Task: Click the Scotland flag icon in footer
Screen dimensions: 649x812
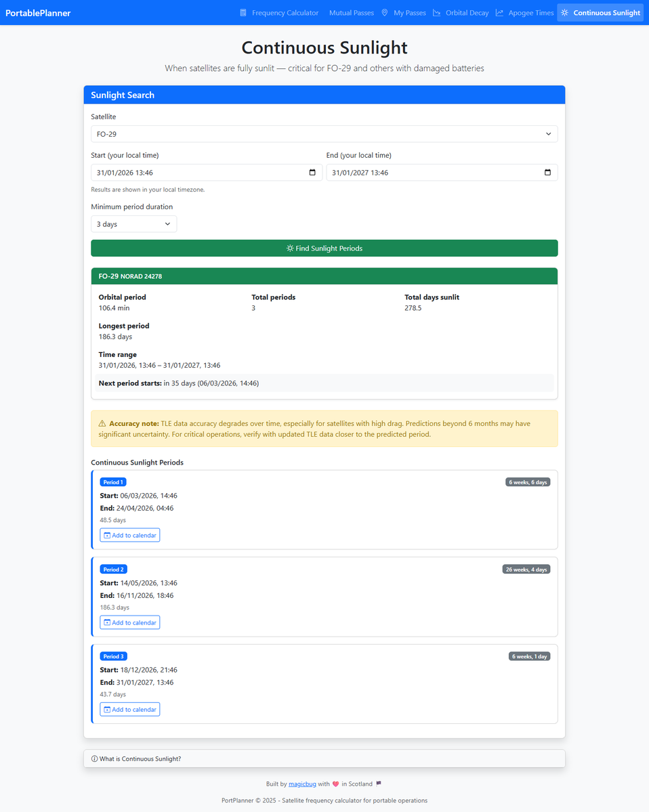Action: click(x=379, y=784)
